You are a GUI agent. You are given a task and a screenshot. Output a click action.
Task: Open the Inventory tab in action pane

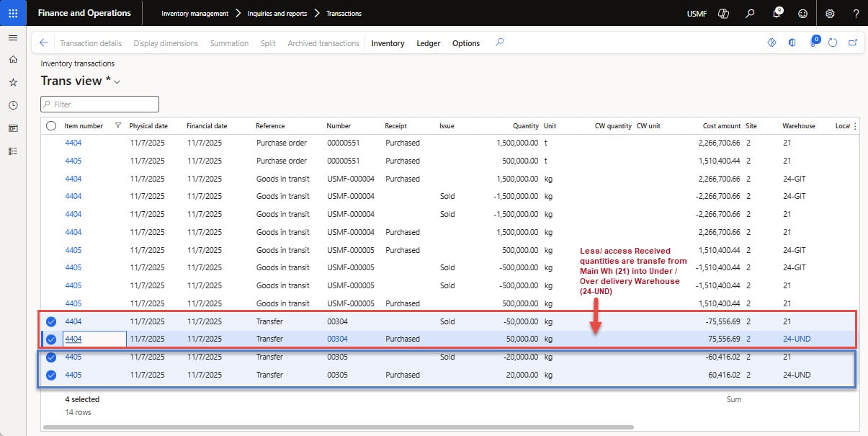click(x=388, y=43)
